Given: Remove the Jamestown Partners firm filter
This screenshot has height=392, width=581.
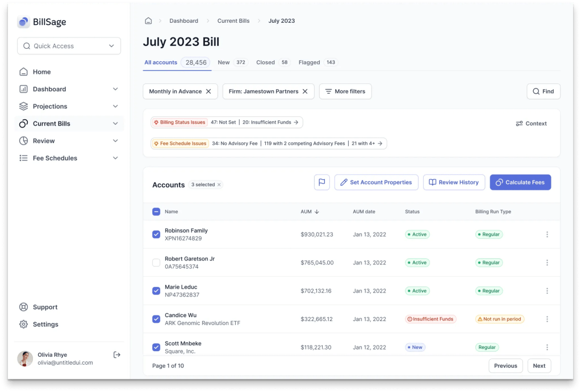Looking at the screenshot, I should pyautogui.click(x=305, y=91).
